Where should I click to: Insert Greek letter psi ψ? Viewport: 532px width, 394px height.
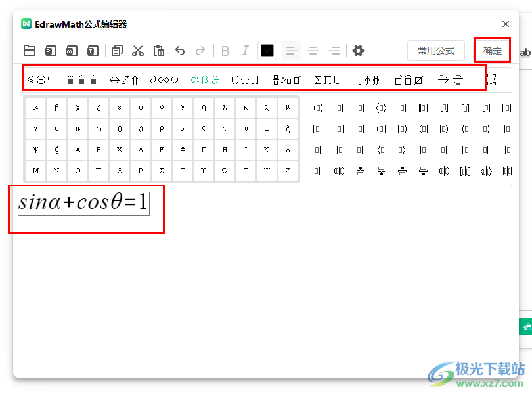click(35, 150)
